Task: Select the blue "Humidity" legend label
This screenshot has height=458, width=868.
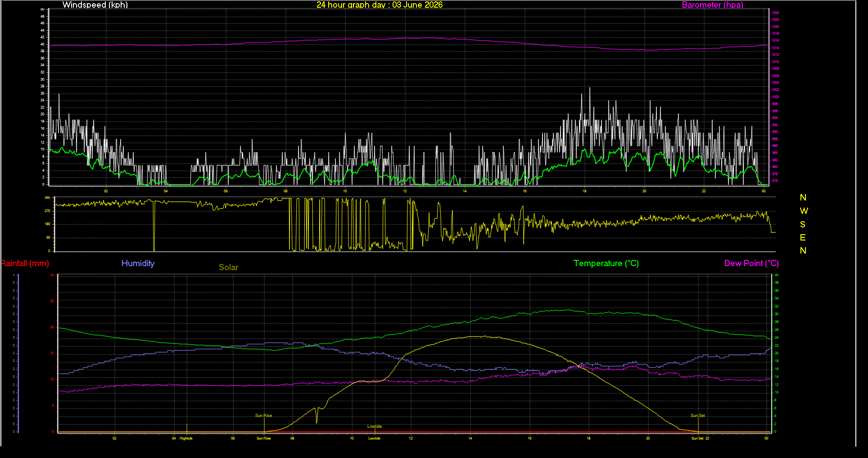Action: click(138, 263)
